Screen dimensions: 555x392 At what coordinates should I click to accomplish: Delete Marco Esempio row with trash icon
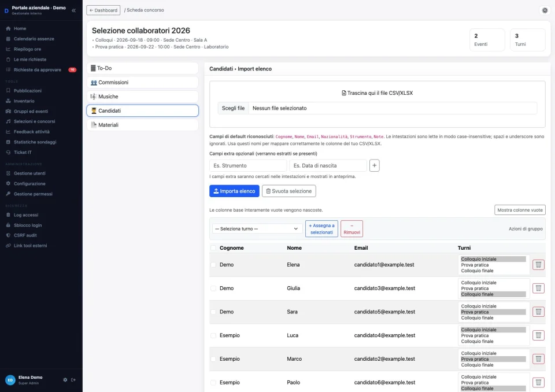click(x=538, y=358)
